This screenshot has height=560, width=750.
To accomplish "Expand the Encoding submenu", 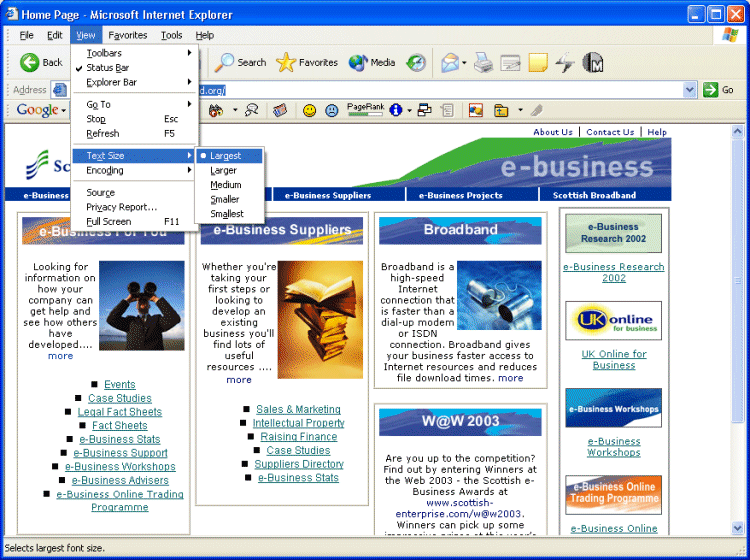I will pyautogui.click(x=134, y=170).
